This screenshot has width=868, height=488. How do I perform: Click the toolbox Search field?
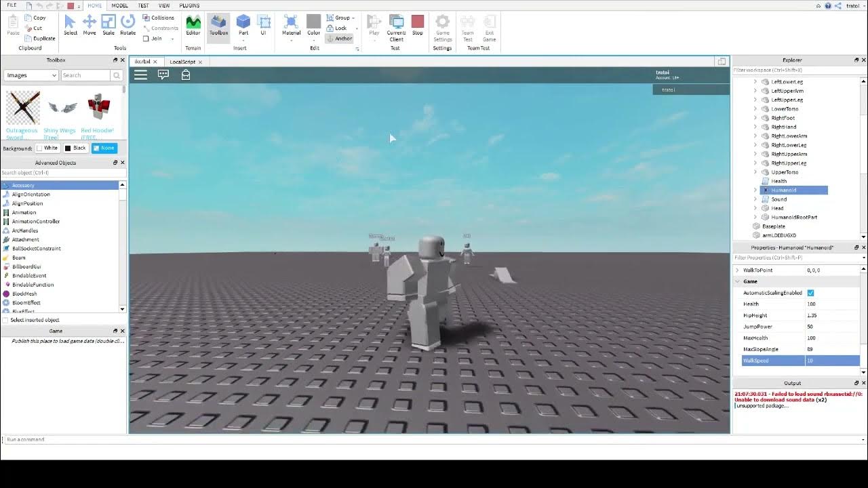tap(85, 75)
